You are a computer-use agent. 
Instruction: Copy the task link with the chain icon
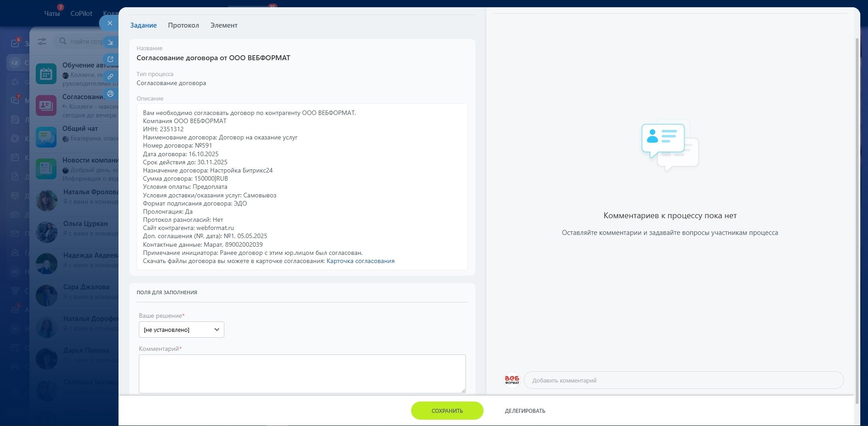[x=110, y=77]
